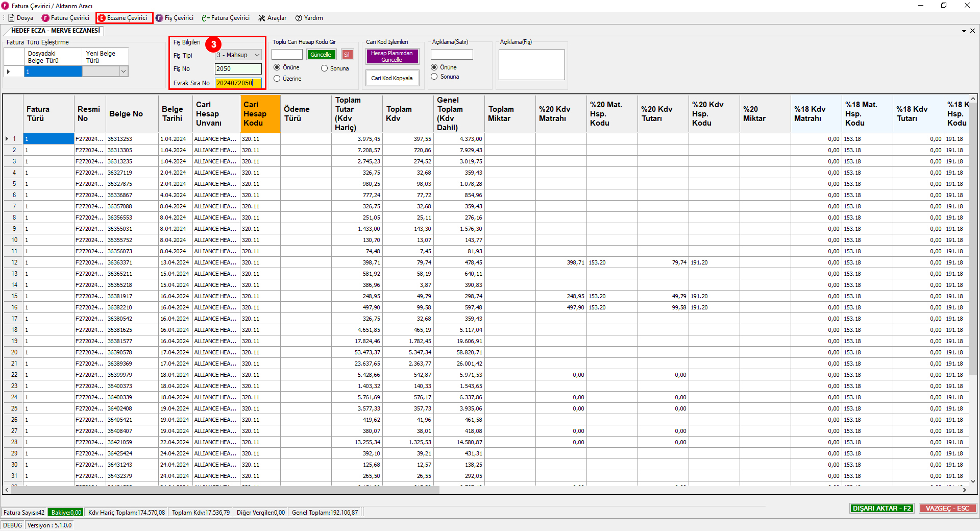
Task: Select Önüne under Toplu Cari Hesap Kodu
Action: tap(286, 67)
